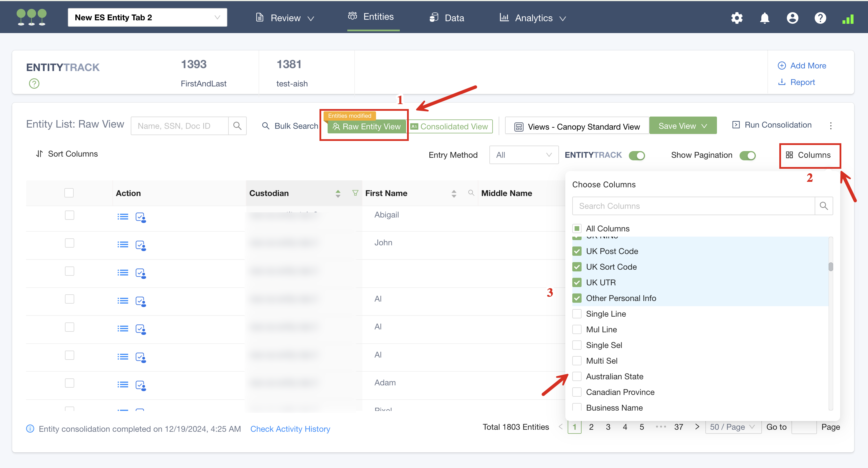Open the settings gear icon
The height and width of the screenshot is (468, 868).
click(737, 18)
